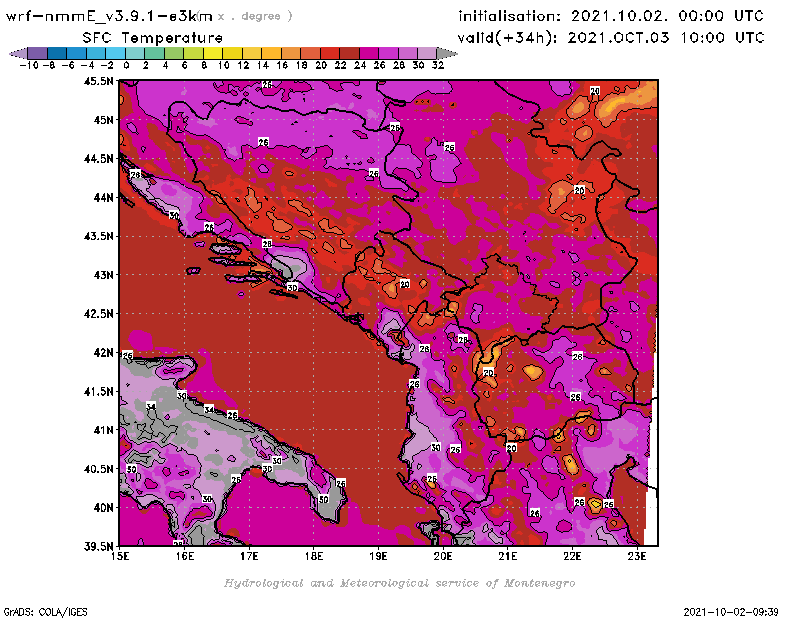Click the 'wrf-nmmE_v3.9.1-e3km' model label
The image size is (800, 618).
pos(109,16)
